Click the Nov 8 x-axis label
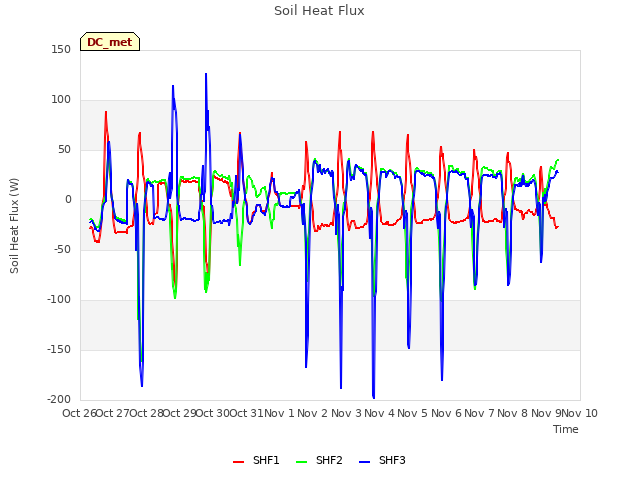This screenshot has height=480, width=640. (513, 413)
